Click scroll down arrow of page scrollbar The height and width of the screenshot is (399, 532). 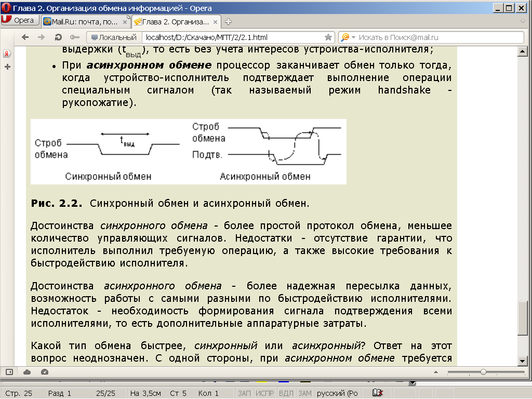coord(523,361)
